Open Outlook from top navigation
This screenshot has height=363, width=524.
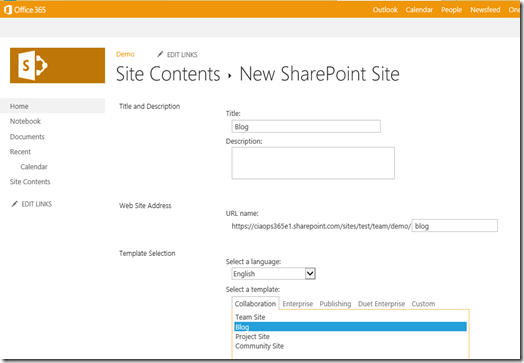click(385, 10)
